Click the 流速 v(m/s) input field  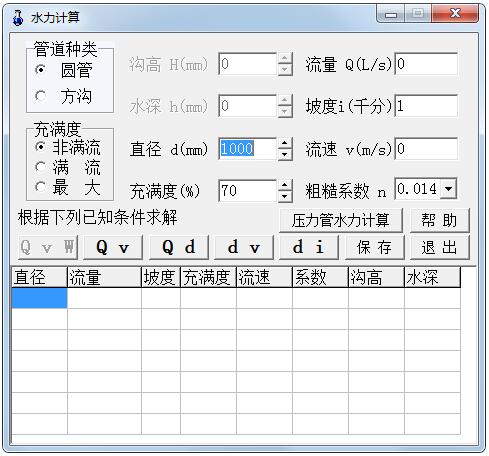(426, 149)
